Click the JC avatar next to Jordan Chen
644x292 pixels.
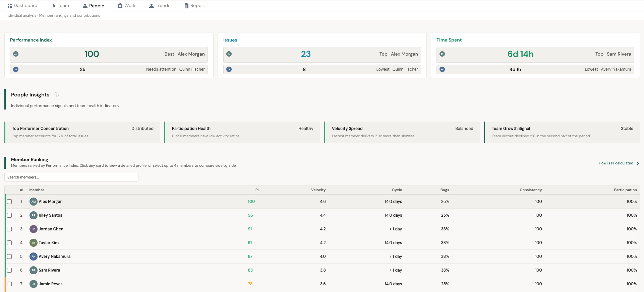(34, 229)
